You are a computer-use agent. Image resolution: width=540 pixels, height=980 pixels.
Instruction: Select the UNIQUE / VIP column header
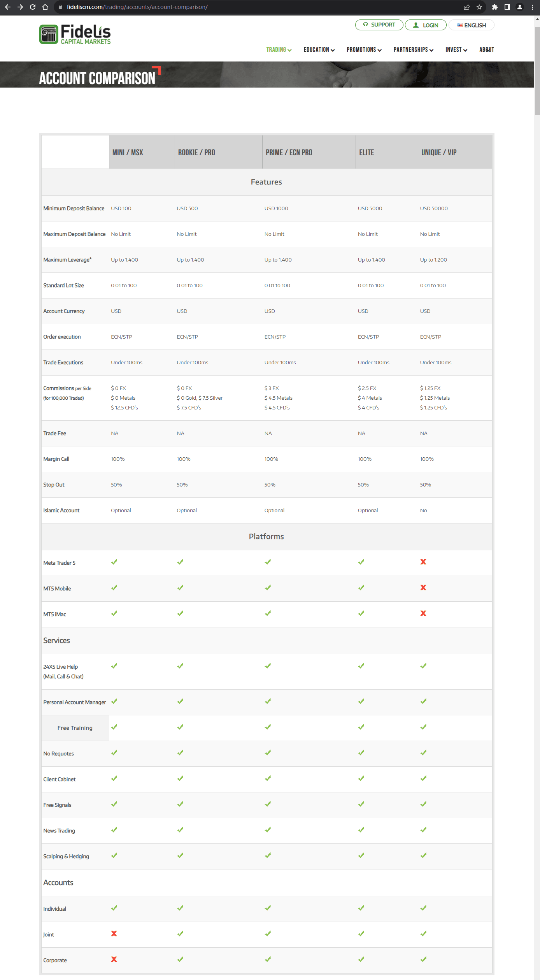click(x=455, y=152)
